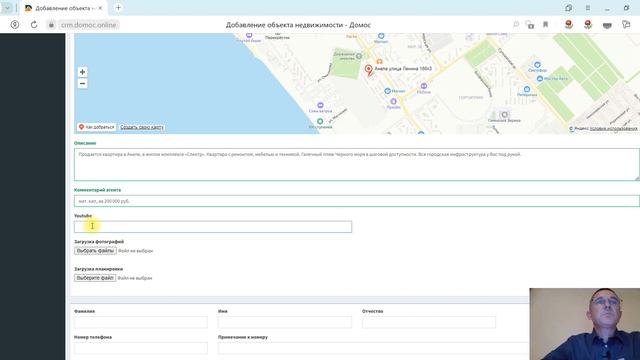The width and height of the screenshot is (640, 360).
Task: Open the tab groups icon in title bar
Action: pos(568,8)
